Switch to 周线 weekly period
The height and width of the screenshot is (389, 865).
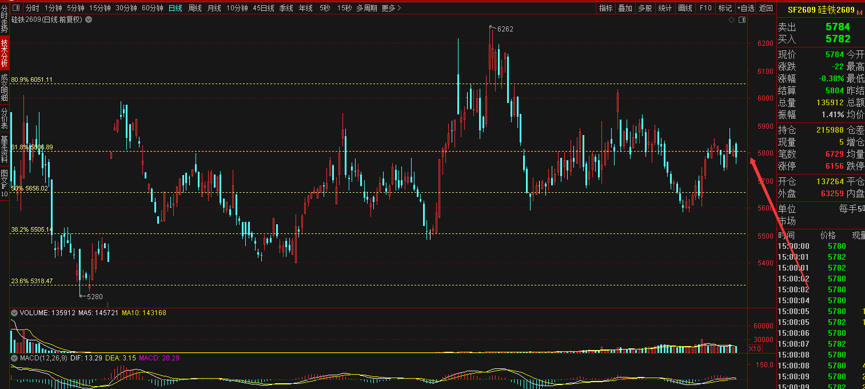(x=195, y=8)
